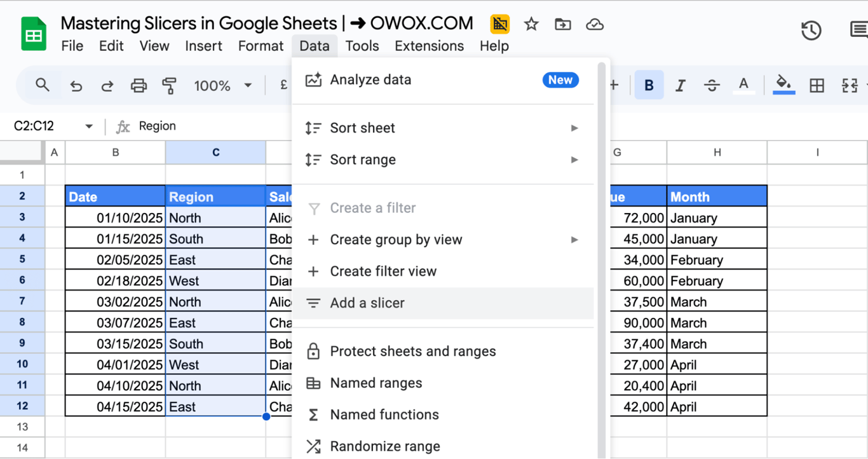Screen dimensions: 868x459
Task: Open the text color picker
Action: [x=743, y=85]
